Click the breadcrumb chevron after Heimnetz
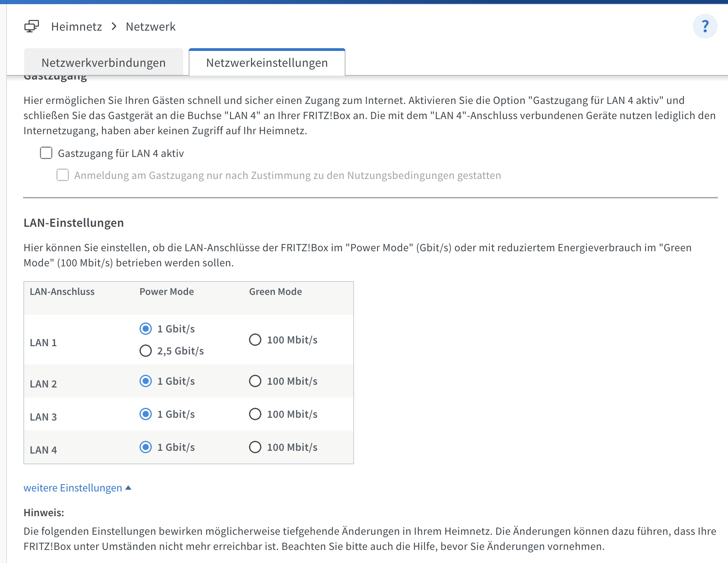Viewport: 728px width, 563px height. pos(114,26)
